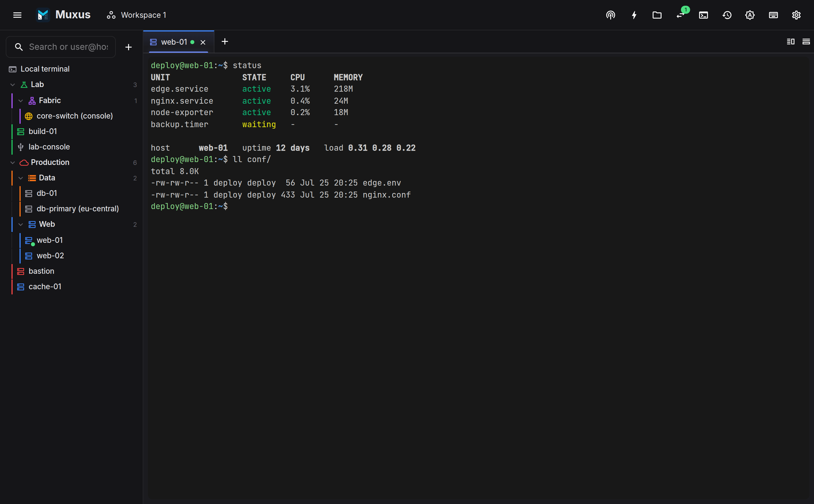Click the bastion red server icon
The image size is (814, 504).
pyautogui.click(x=21, y=271)
